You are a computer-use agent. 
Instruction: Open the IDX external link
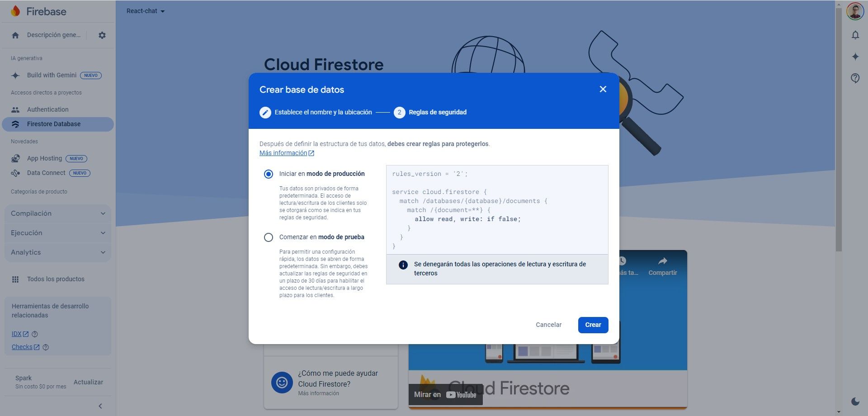tap(20, 334)
